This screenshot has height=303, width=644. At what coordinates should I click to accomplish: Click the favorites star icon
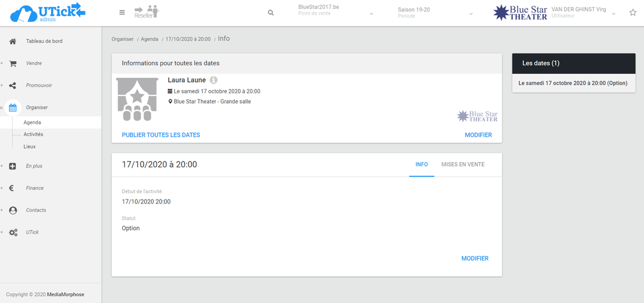[x=632, y=13]
